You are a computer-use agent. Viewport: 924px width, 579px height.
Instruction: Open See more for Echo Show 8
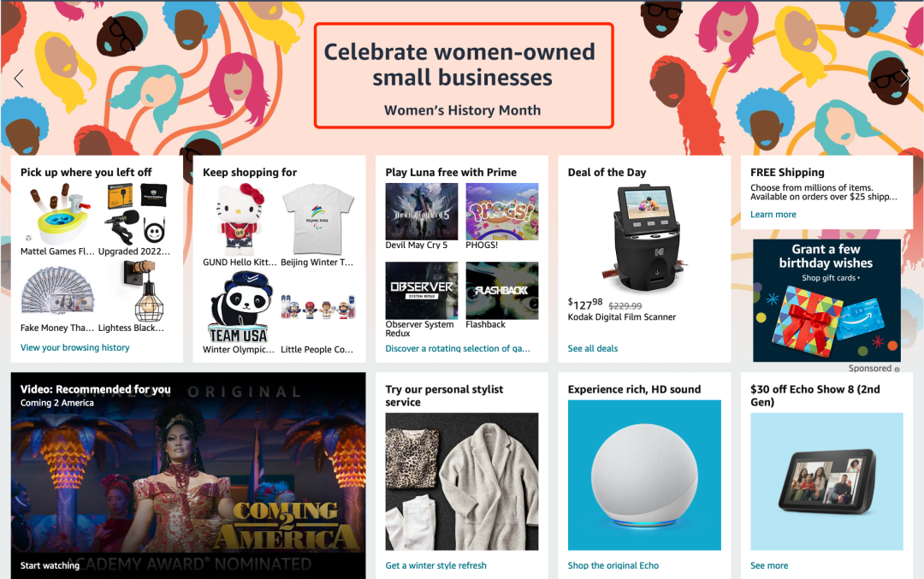click(769, 565)
